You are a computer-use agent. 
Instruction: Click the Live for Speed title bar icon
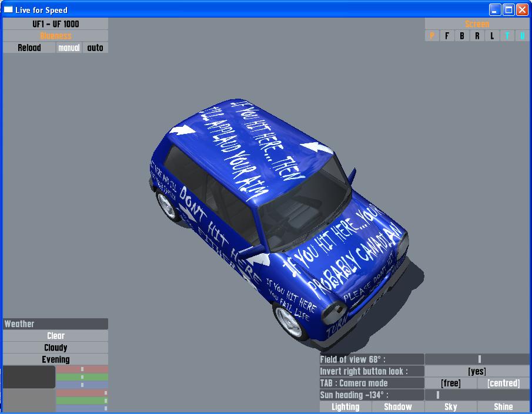[x=8, y=9]
